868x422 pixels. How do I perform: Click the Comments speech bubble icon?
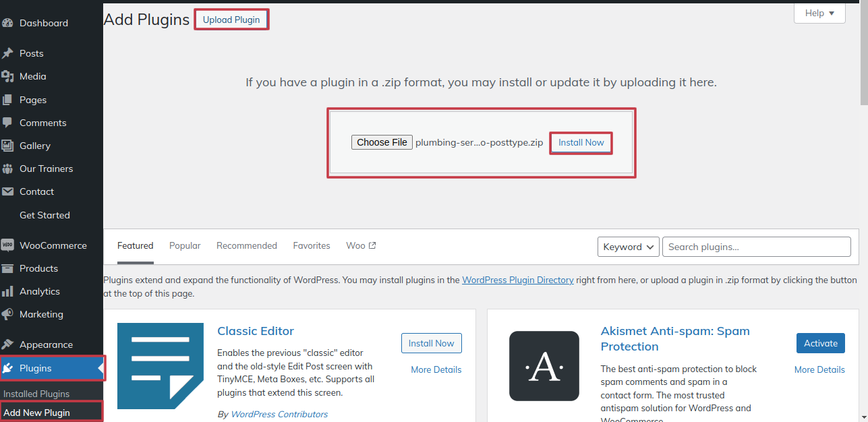(x=7, y=123)
